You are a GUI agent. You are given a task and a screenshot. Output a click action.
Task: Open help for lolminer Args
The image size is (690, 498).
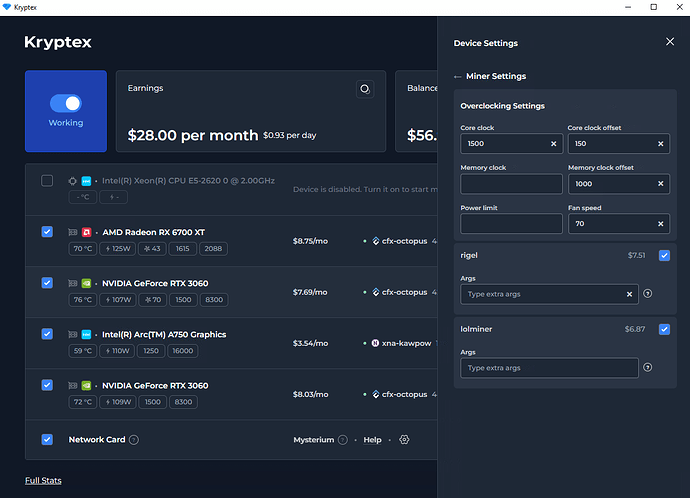click(648, 367)
